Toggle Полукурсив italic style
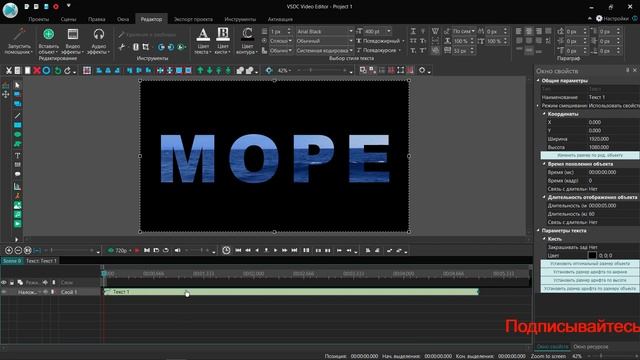Screen dimensions: 640x360 coord(378,51)
